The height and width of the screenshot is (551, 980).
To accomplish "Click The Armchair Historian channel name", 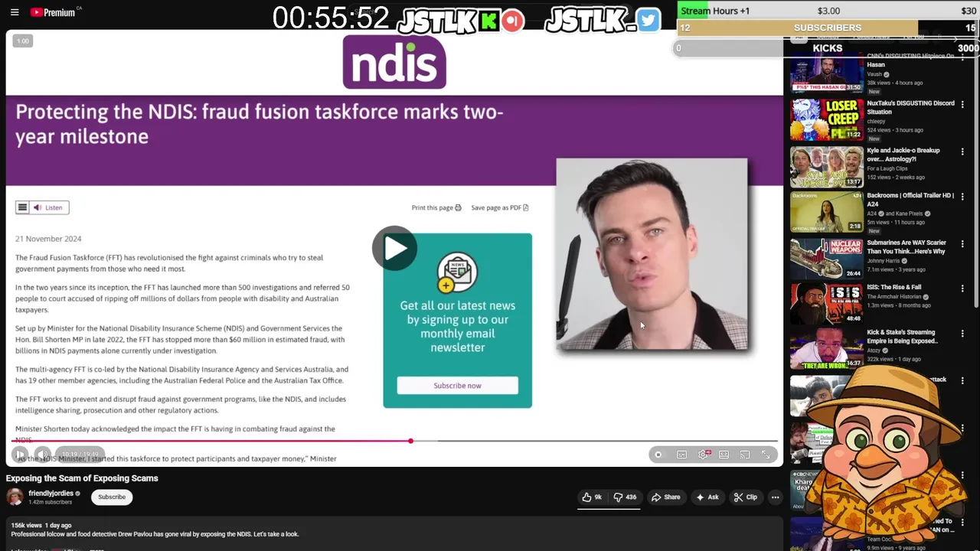I will click(893, 297).
